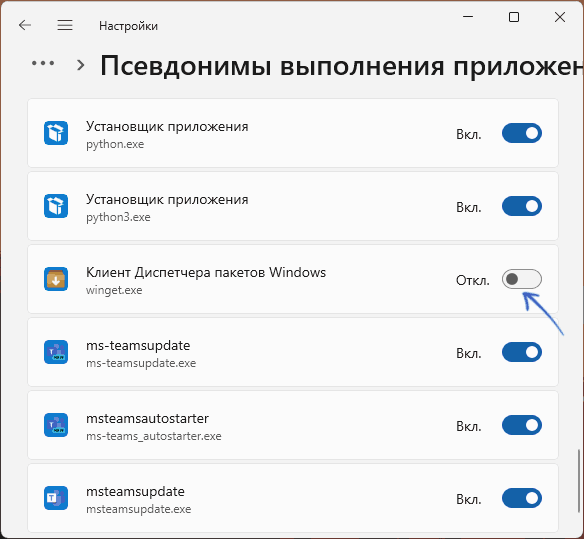
Task: Click the msteamsautostarter app icon
Action: [x=56, y=425]
